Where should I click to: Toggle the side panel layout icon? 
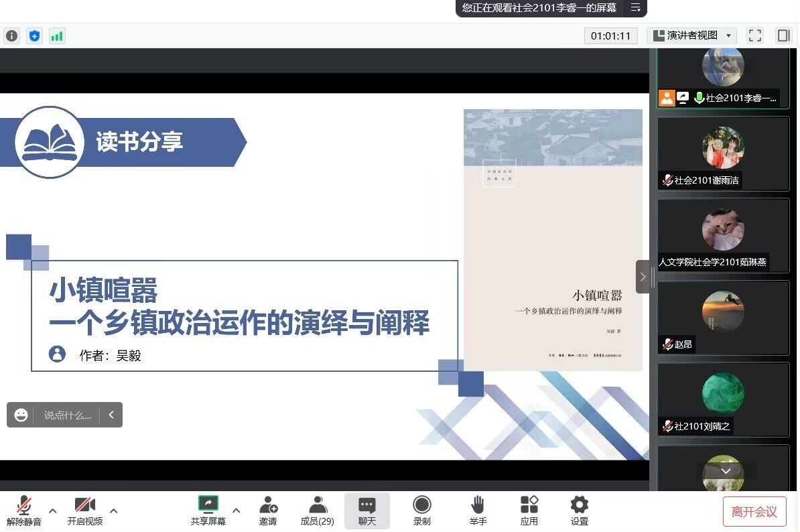[x=783, y=36]
